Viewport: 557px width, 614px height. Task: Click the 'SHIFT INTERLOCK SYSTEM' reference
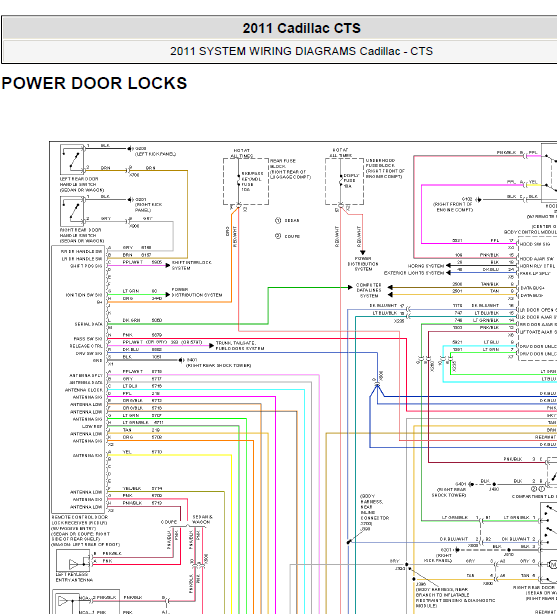192,265
